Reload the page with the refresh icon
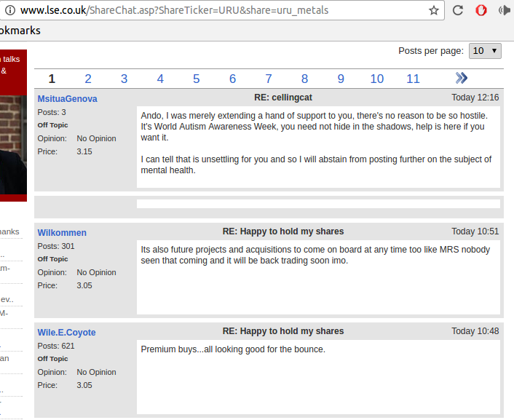Image resolution: width=514 pixels, height=420 pixels. (x=458, y=10)
